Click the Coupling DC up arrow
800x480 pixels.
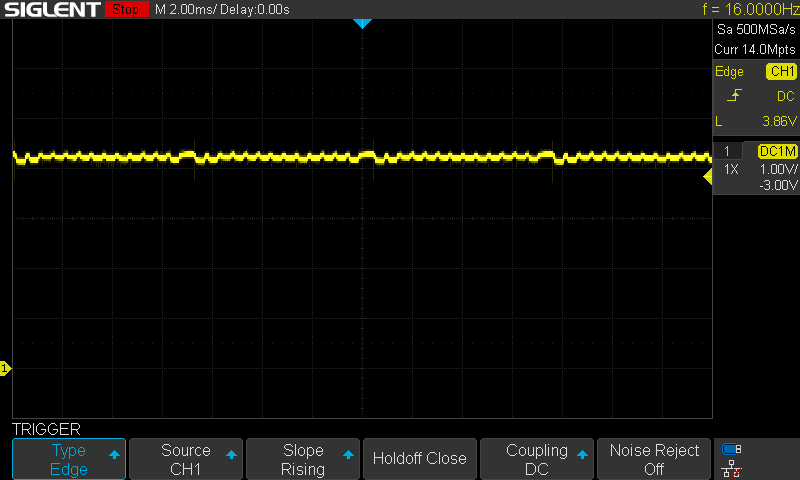[582, 454]
